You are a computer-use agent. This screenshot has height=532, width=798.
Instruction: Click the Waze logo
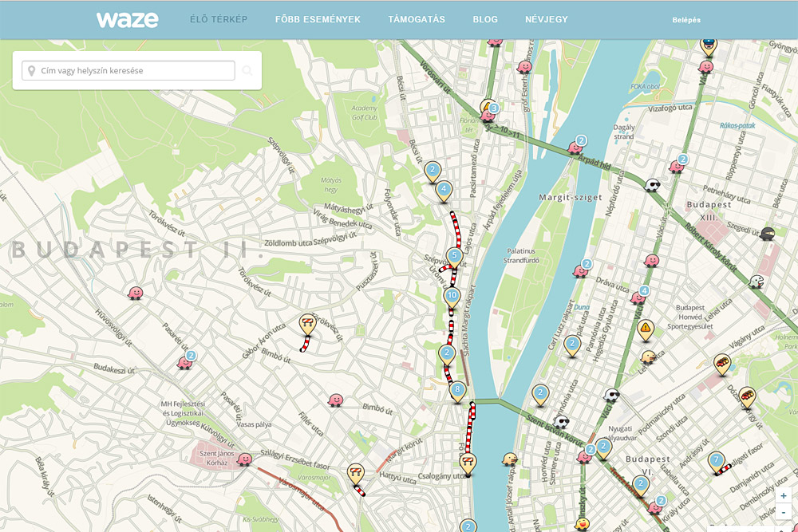[128, 20]
